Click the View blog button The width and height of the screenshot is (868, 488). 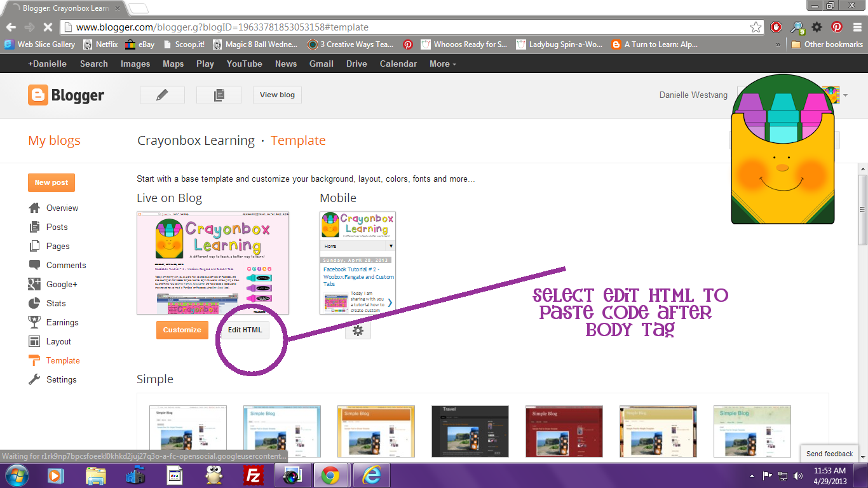(276, 95)
